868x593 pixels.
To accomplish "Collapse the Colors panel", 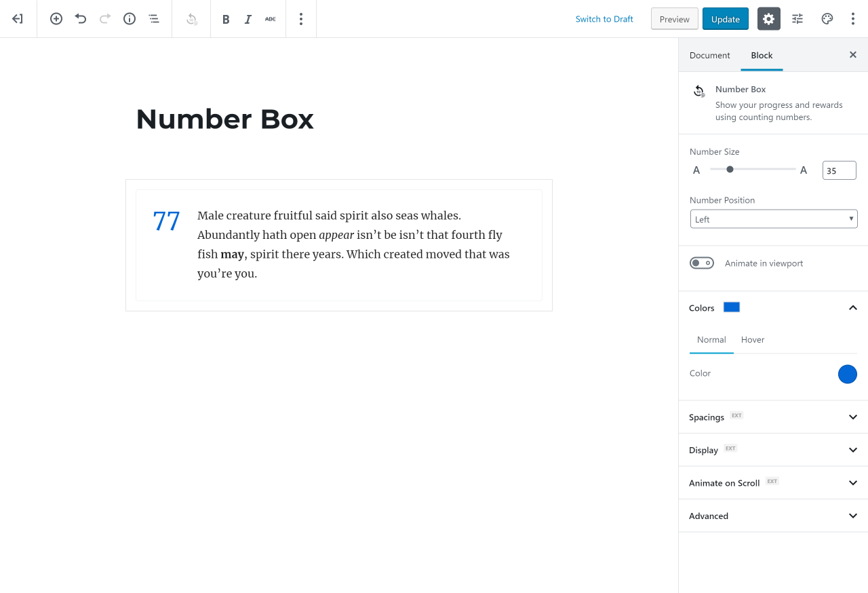I will (853, 307).
